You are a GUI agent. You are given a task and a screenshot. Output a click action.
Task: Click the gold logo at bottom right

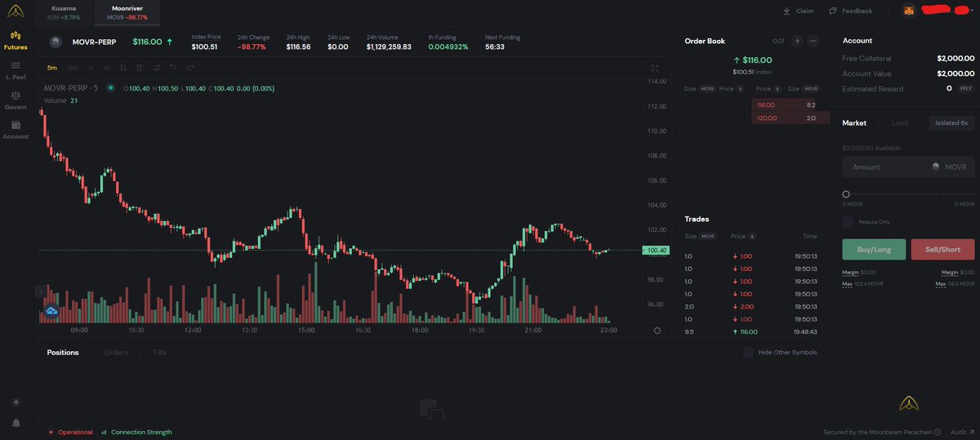(x=909, y=402)
